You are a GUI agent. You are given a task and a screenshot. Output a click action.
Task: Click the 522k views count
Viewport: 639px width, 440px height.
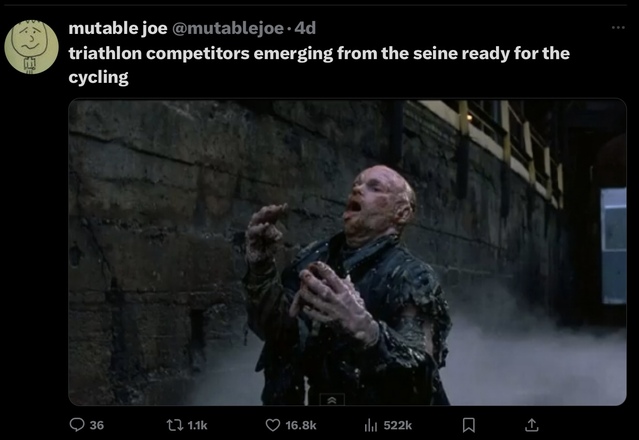(397, 425)
